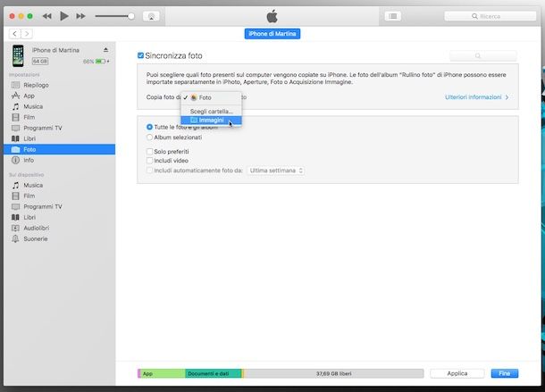Enable Solo preferiti checkbox
This screenshot has width=545, height=392.
tap(149, 152)
